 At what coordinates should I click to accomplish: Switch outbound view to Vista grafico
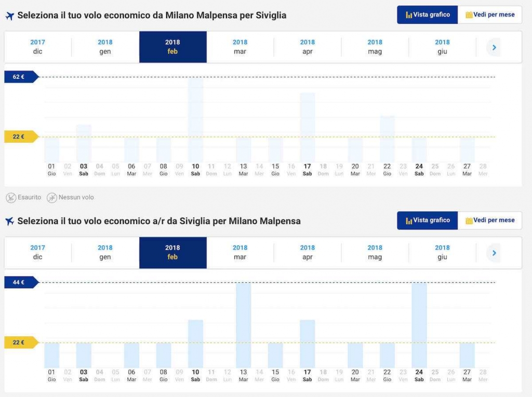click(428, 15)
